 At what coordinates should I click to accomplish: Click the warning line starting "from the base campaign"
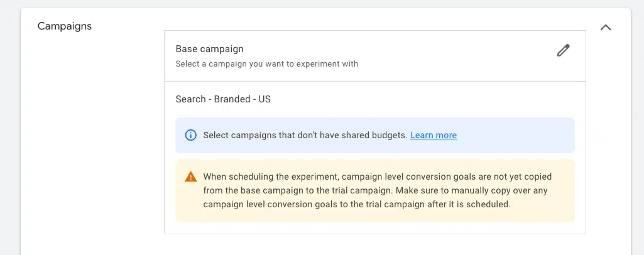pos(377,190)
